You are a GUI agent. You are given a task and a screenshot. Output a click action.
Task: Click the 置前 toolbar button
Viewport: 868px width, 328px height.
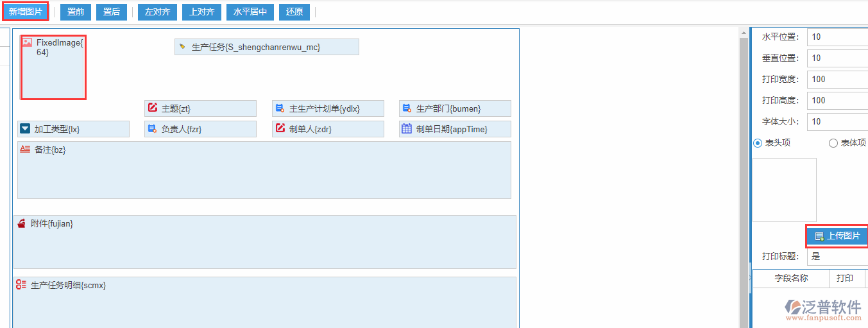click(x=76, y=12)
